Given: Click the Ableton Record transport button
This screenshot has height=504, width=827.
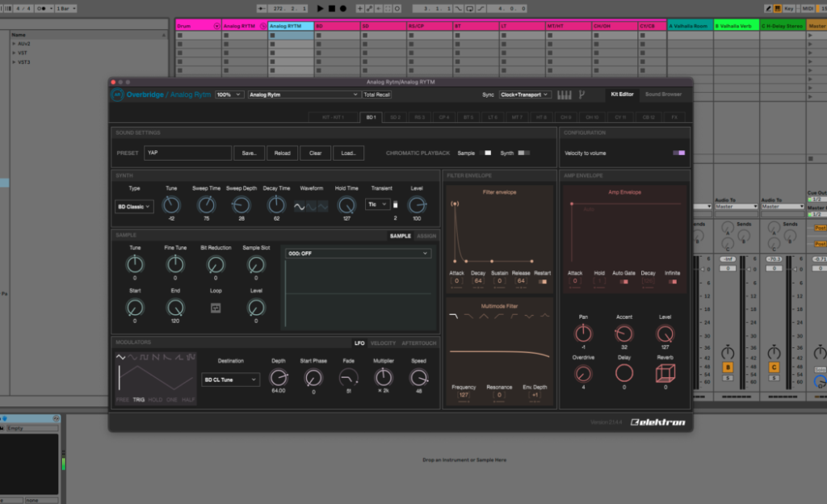Looking at the screenshot, I should tap(342, 8).
